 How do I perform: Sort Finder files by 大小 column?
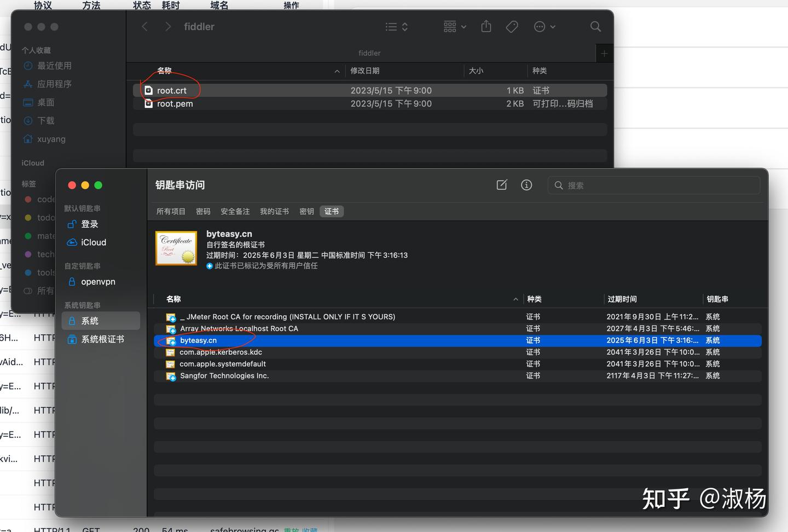coord(476,71)
